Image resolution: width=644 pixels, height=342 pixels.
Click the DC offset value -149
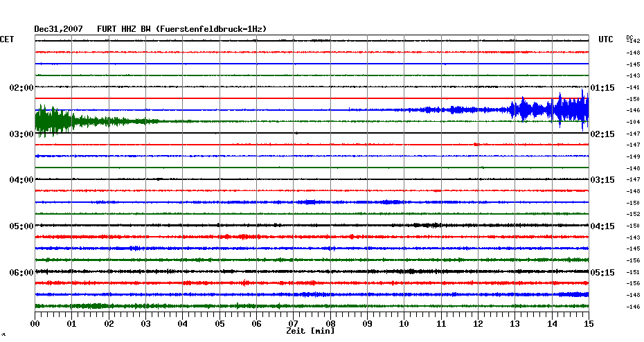pos(634,156)
